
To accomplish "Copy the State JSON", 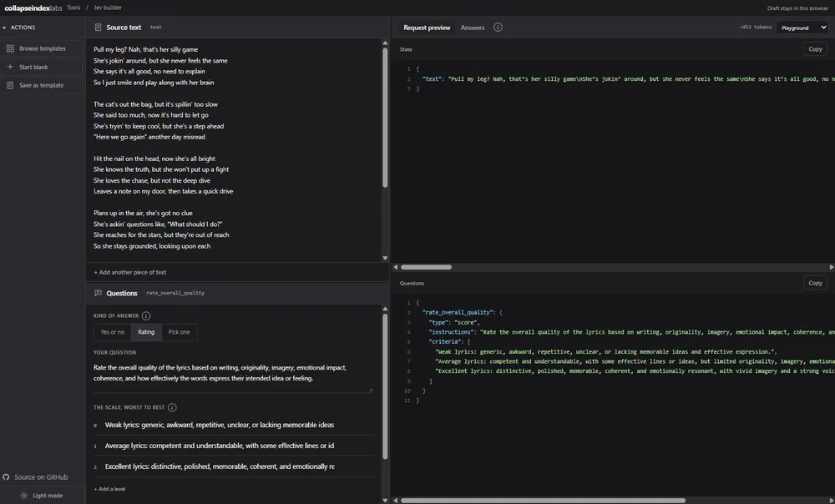I will (815, 49).
